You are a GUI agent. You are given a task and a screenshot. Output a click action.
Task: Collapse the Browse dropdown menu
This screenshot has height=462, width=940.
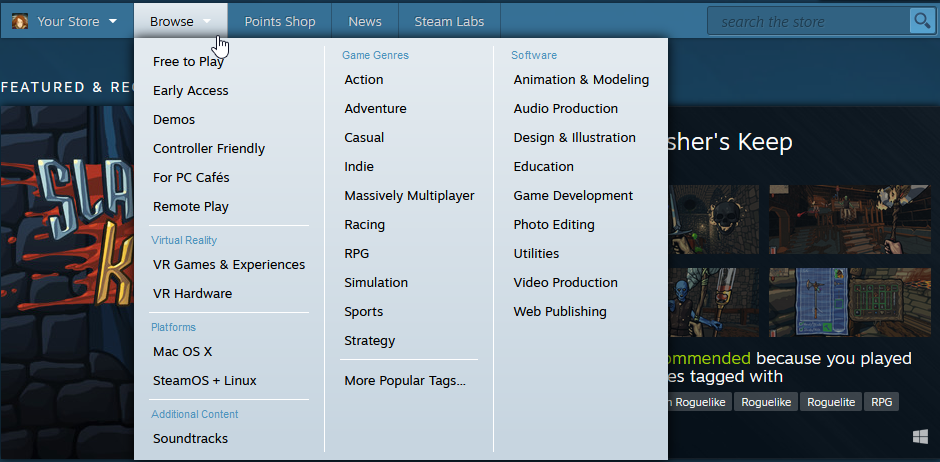(x=180, y=22)
